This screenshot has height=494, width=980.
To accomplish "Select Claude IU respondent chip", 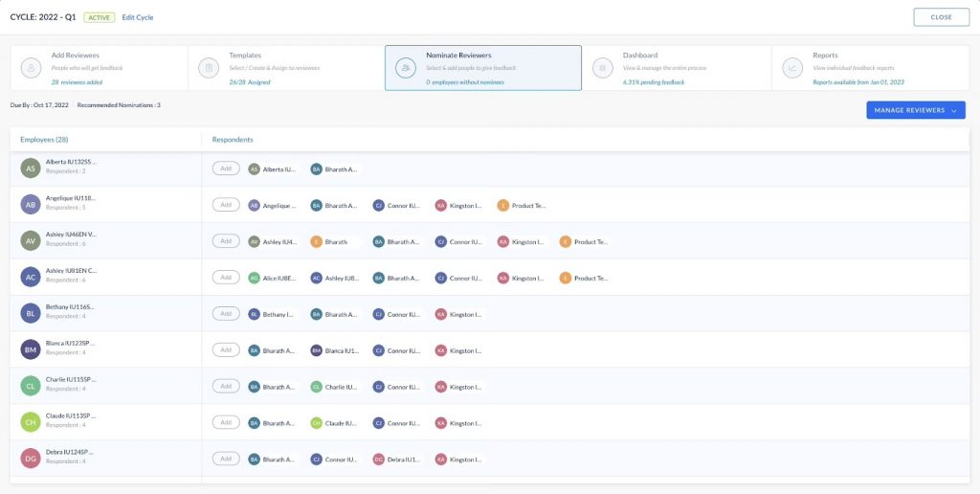I will 334,423.
